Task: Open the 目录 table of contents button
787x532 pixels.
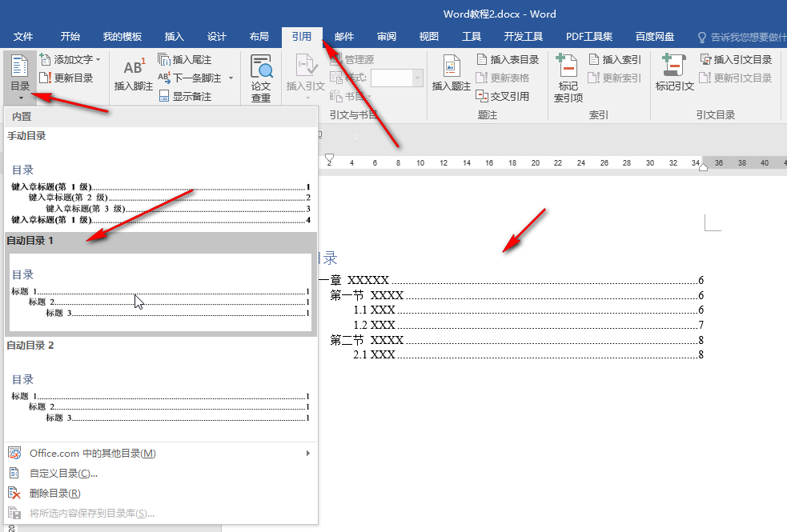Action: click(21, 77)
